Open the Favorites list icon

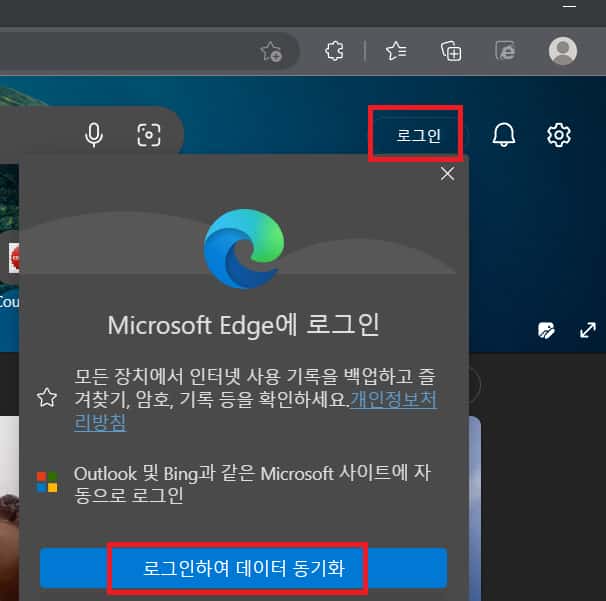[396, 51]
